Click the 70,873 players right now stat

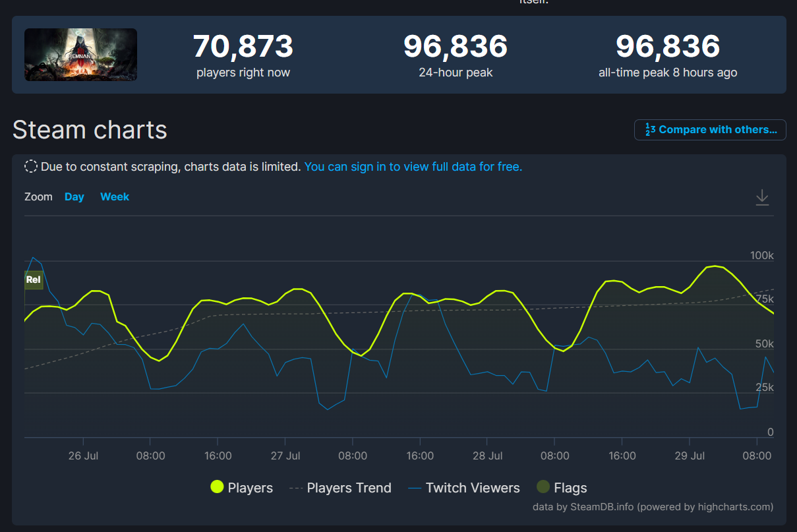click(x=243, y=47)
